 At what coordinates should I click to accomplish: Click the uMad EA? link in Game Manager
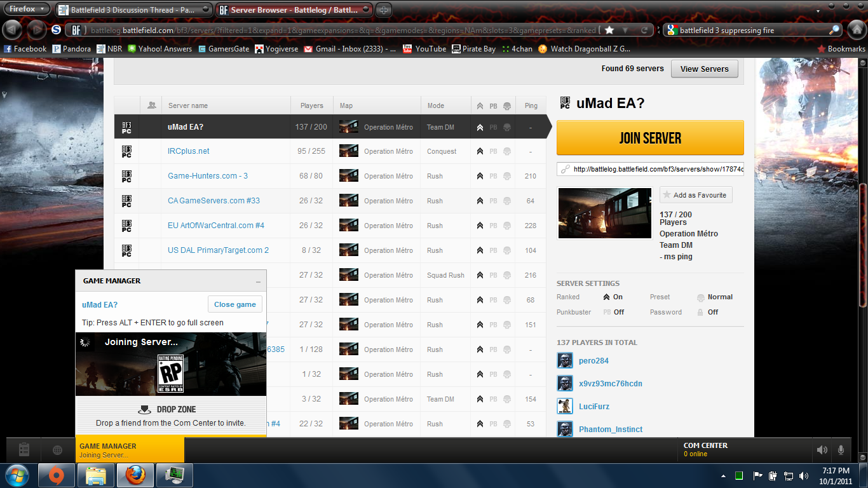(100, 305)
